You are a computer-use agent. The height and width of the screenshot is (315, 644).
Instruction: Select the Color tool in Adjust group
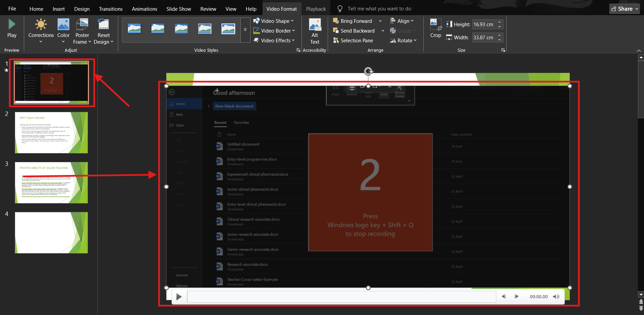(63, 30)
